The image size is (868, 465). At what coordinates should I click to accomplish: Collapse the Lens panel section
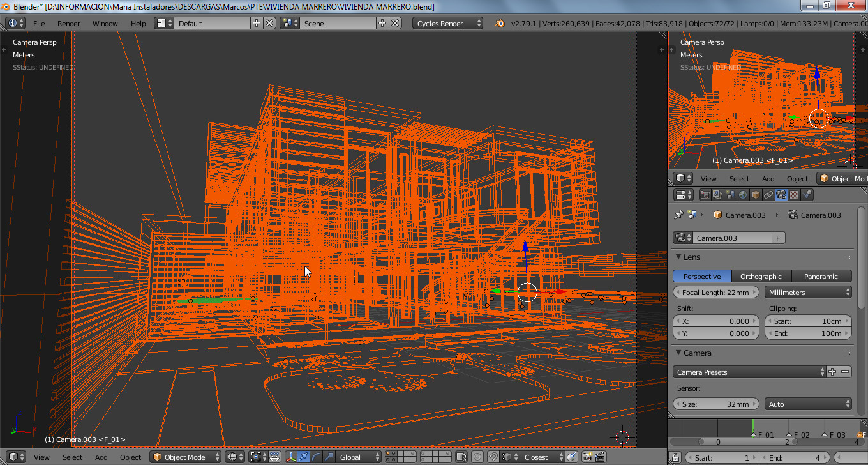[679, 257]
